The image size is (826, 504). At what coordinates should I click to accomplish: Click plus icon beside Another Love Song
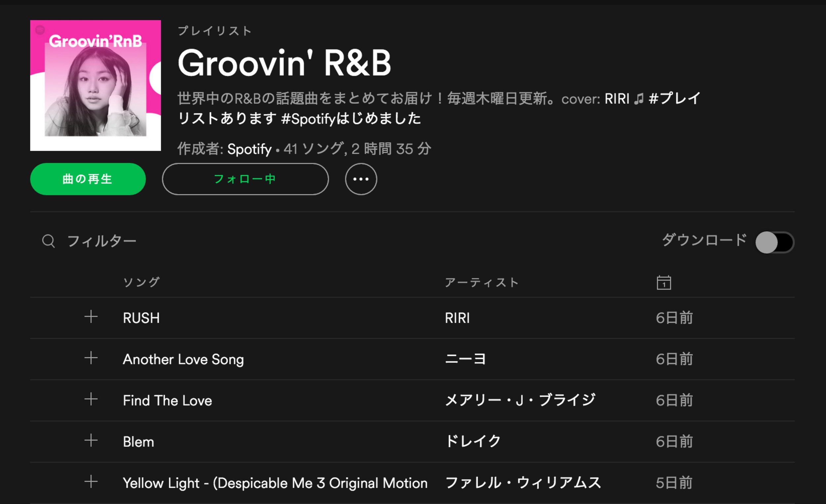[x=91, y=358]
